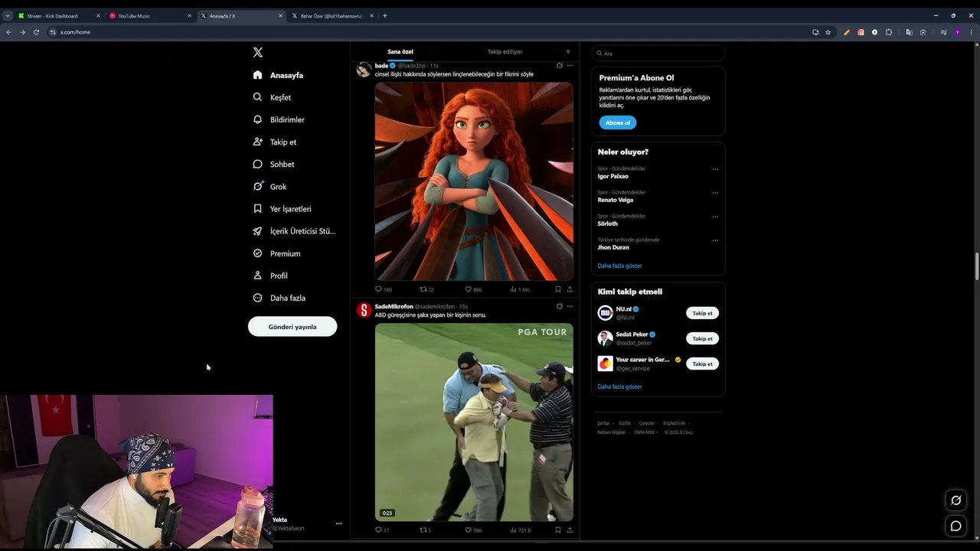Follow NU.nl with Takip et
980x551 pixels.
pyautogui.click(x=702, y=313)
